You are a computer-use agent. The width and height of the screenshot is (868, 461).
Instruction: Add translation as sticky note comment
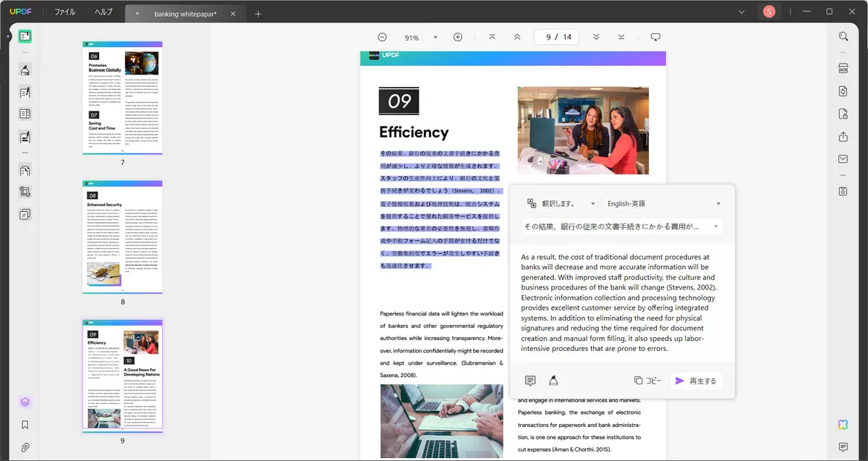[x=530, y=381]
